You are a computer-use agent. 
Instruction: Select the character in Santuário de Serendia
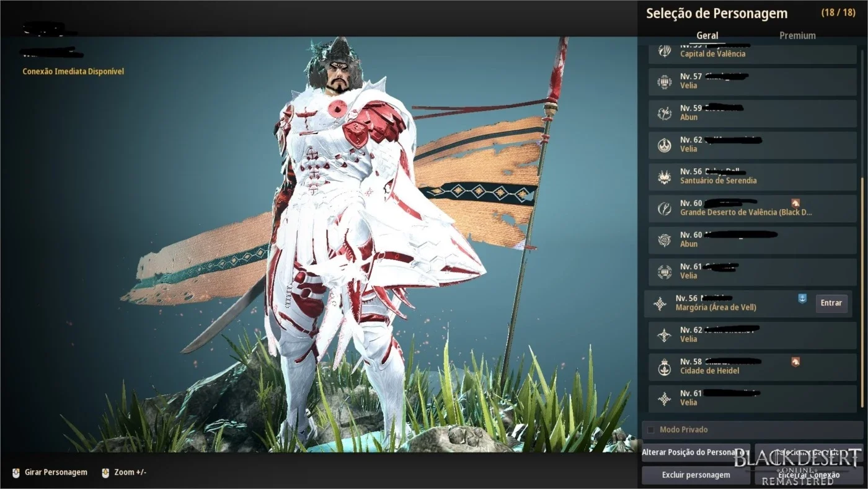(x=753, y=177)
